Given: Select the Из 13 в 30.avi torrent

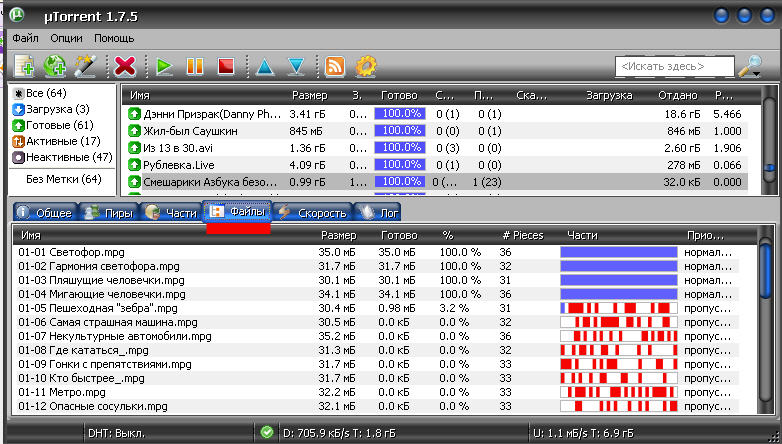Looking at the screenshot, I should point(435,148).
